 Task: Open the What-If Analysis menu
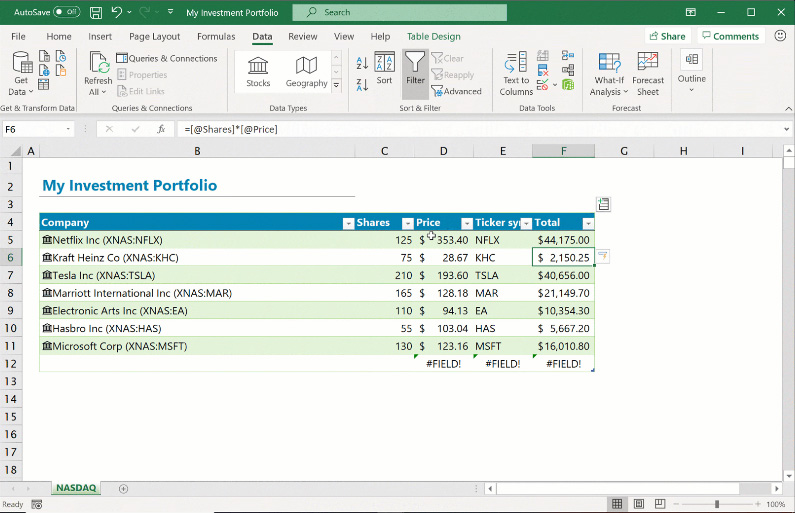point(609,74)
